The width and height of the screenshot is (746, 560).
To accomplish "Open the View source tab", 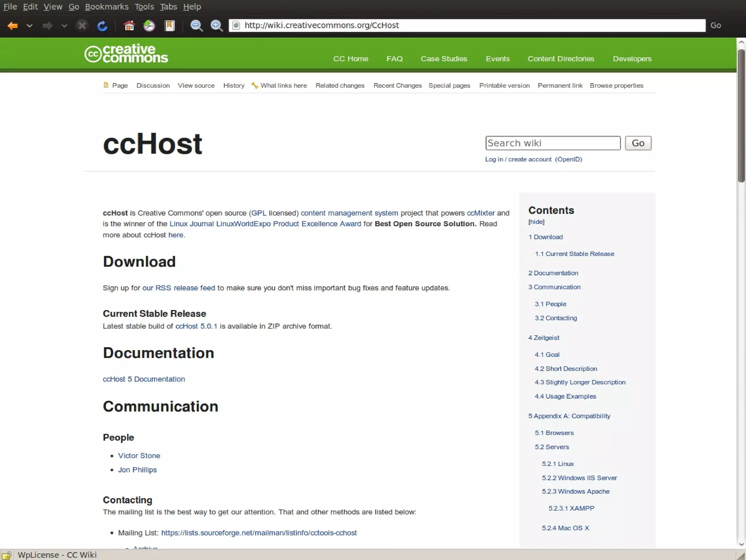I will 196,86.
